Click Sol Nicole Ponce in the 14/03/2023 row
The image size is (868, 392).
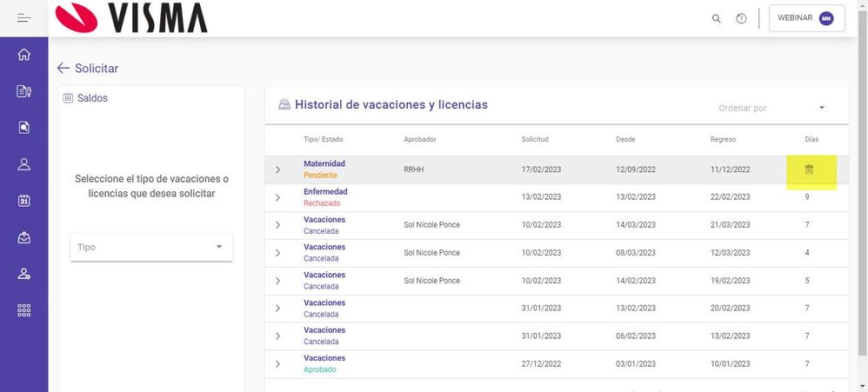431,225
